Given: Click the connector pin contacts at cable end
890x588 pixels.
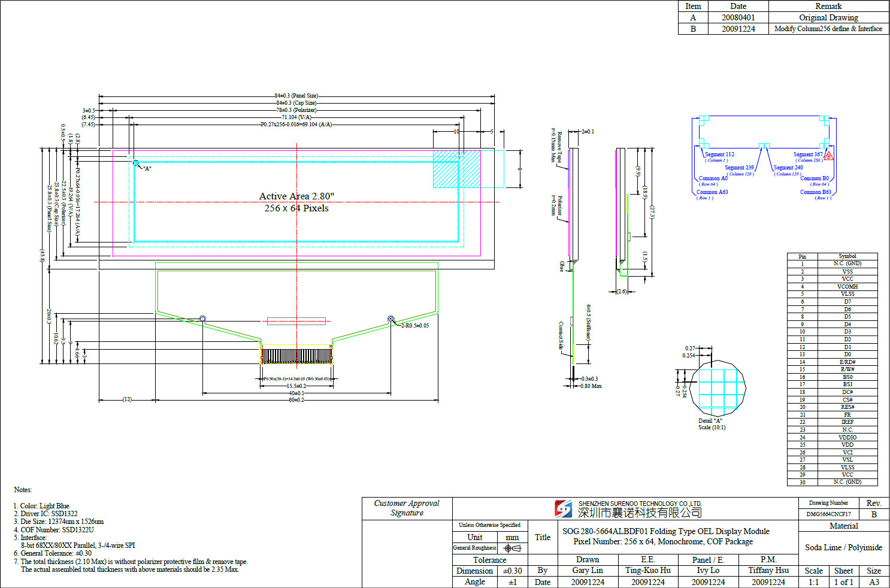Looking at the screenshot, I should pos(296,356).
